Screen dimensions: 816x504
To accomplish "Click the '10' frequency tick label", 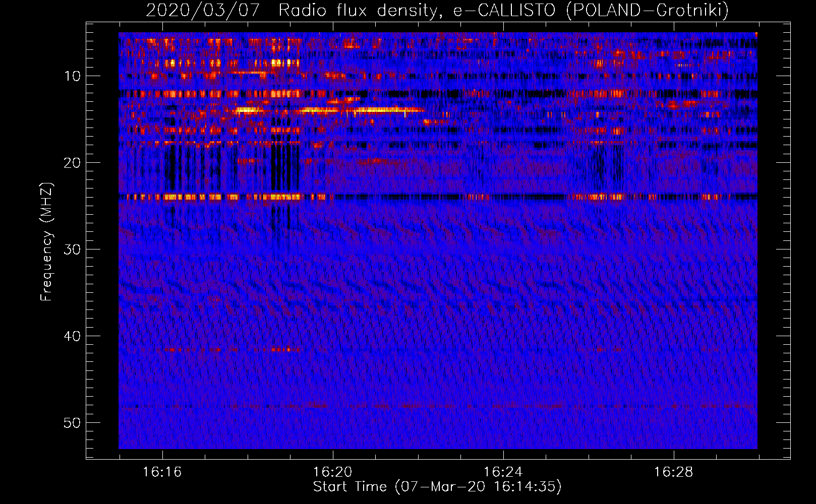I will pyautogui.click(x=72, y=76).
